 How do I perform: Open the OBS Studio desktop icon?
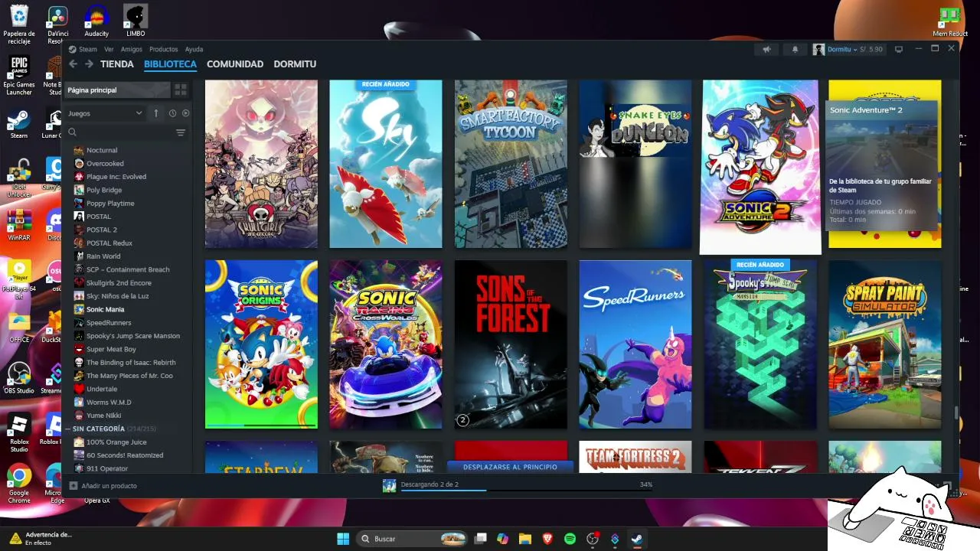(19, 379)
